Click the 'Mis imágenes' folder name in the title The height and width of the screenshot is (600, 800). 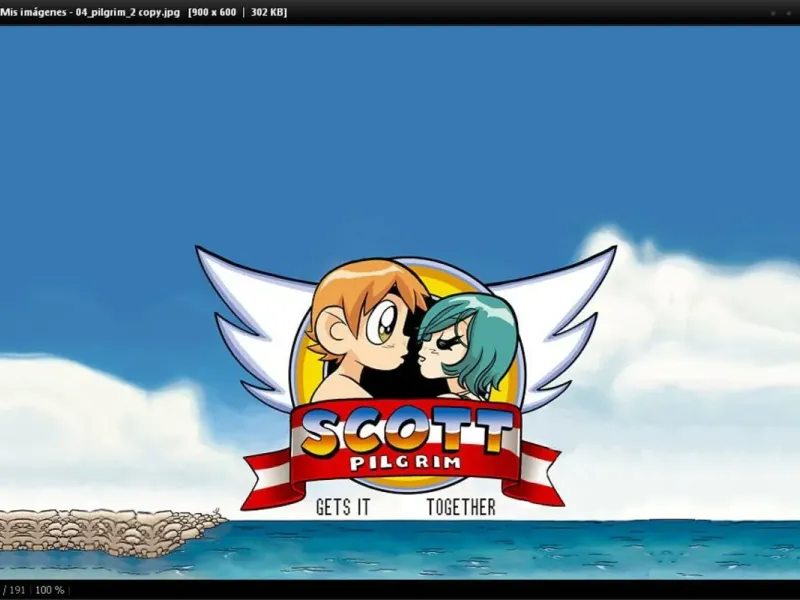point(33,12)
